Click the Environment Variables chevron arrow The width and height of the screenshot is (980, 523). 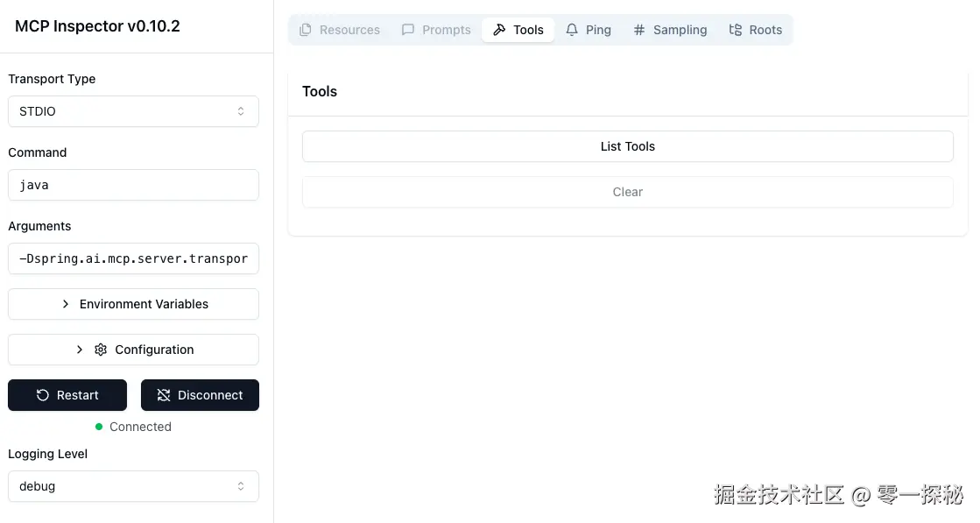(x=66, y=304)
